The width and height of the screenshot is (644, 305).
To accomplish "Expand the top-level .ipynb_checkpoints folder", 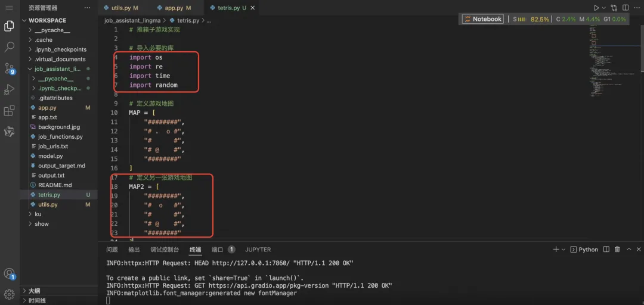I will [58, 49].
